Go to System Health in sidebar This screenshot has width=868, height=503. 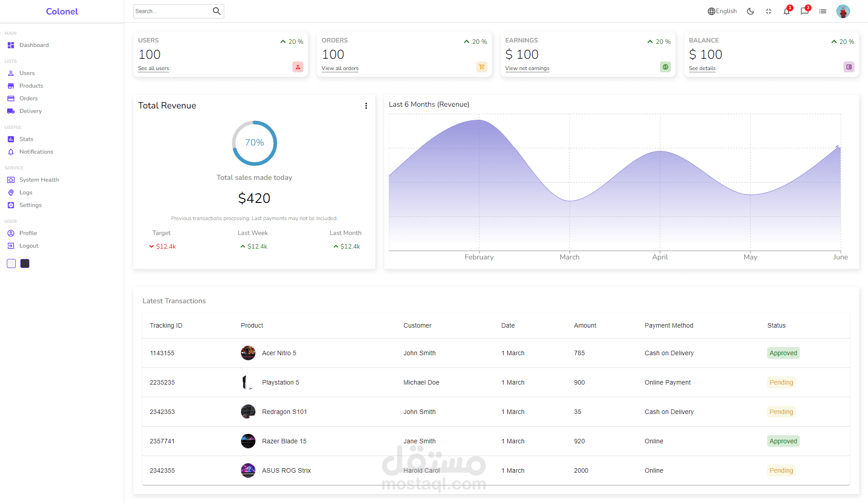click(x=39, y=180)
